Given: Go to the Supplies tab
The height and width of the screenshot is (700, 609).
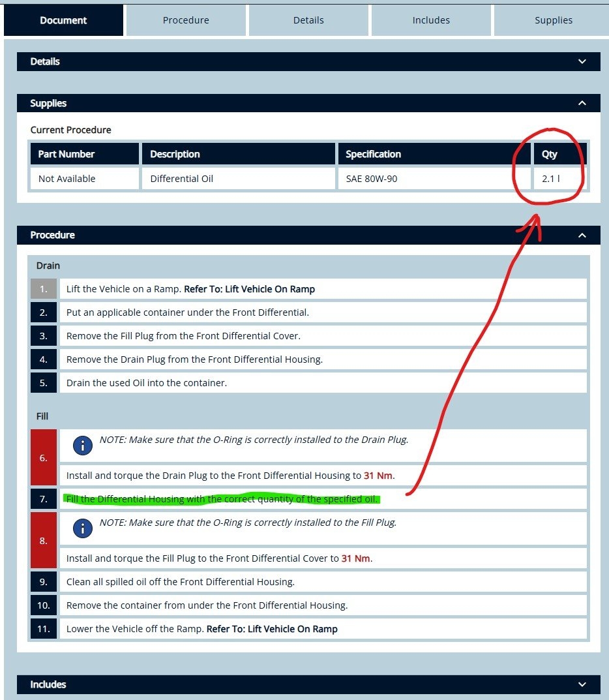Looking at the screenshot, I should coord(553,20).
